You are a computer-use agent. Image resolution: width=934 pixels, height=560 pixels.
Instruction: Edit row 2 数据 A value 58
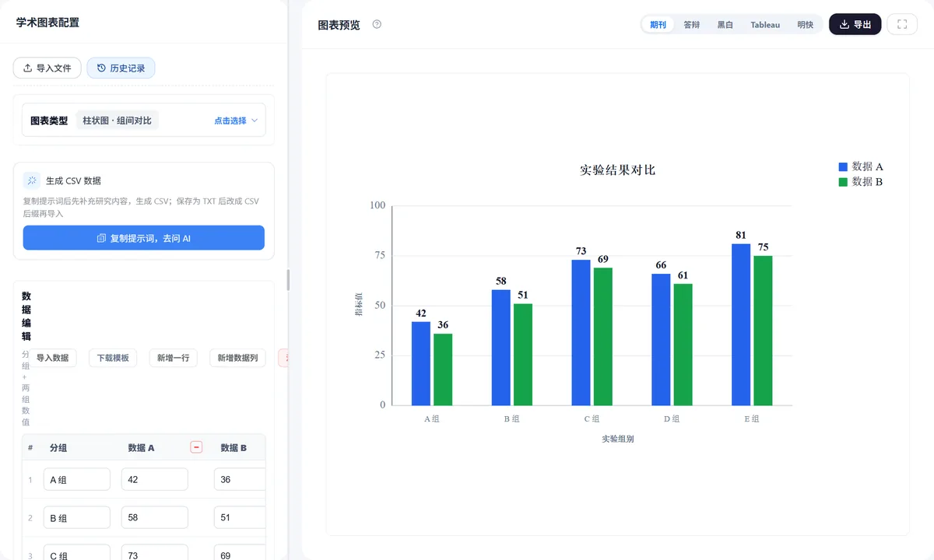tap(155, 517)
